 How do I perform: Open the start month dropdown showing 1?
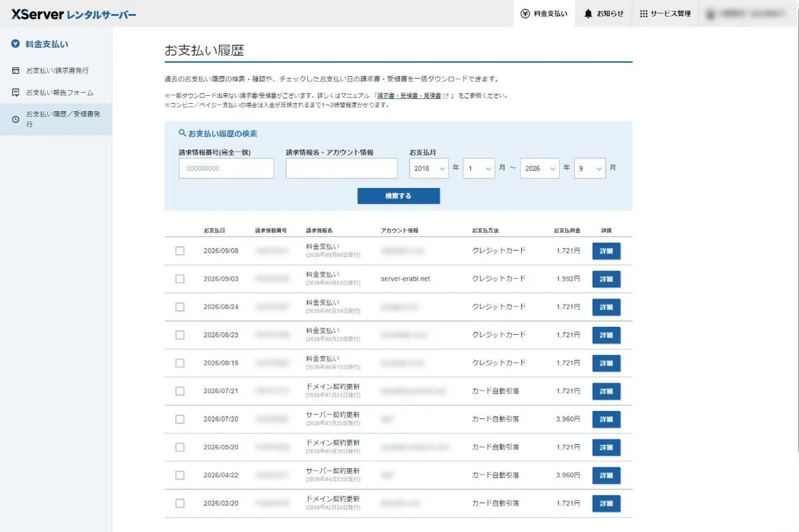click(x=479, y=168)
